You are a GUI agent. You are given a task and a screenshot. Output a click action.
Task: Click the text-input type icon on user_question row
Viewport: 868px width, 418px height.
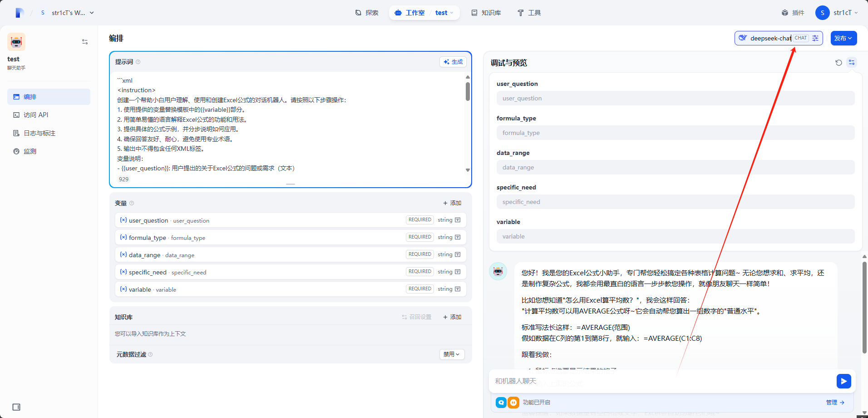[x=458, y=220]
